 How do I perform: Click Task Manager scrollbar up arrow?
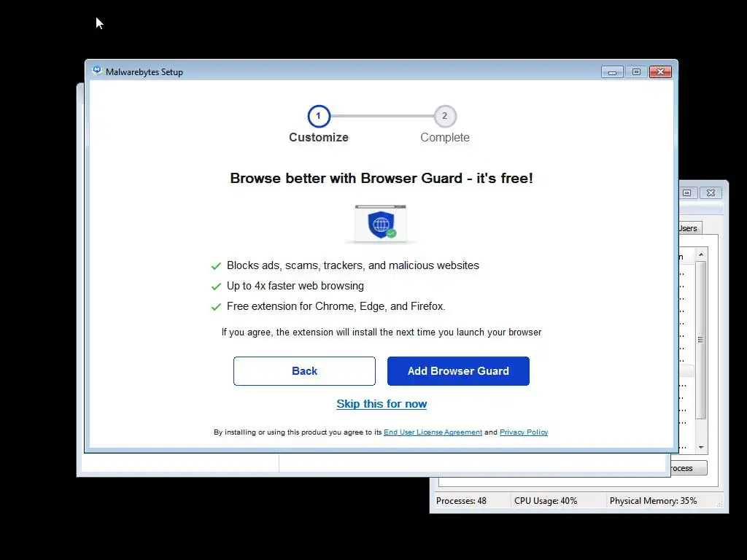[x=701, y=254]
